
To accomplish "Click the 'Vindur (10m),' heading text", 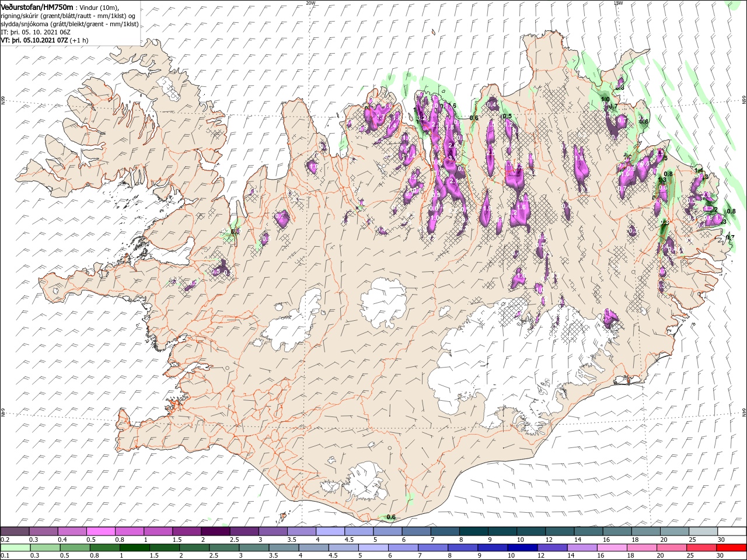I will (x=99, y=7).
